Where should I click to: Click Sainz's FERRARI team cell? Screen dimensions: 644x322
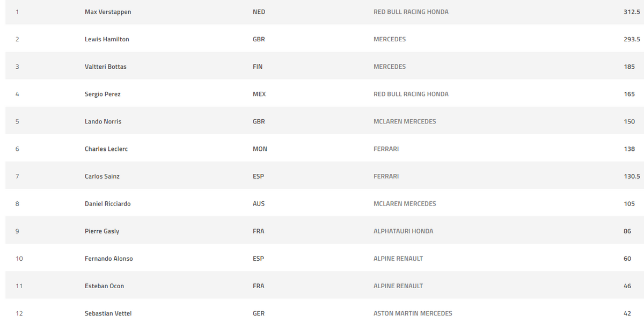coord(386,176)
